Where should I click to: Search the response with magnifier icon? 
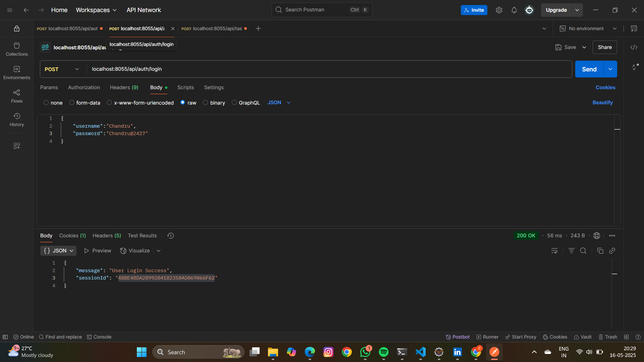583,251
